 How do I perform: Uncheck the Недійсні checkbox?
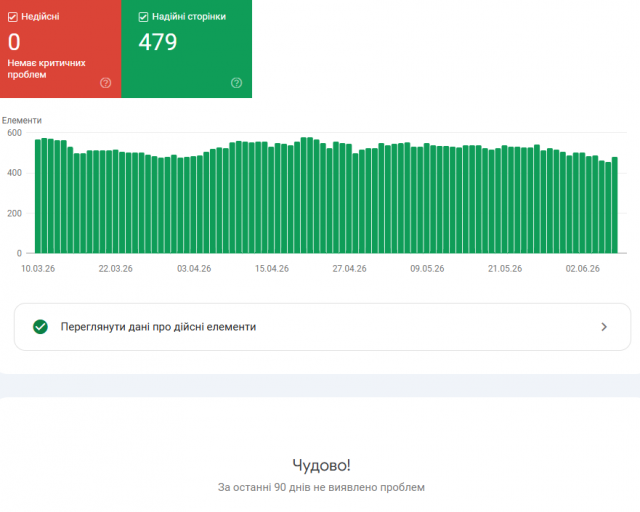(13, 17)
